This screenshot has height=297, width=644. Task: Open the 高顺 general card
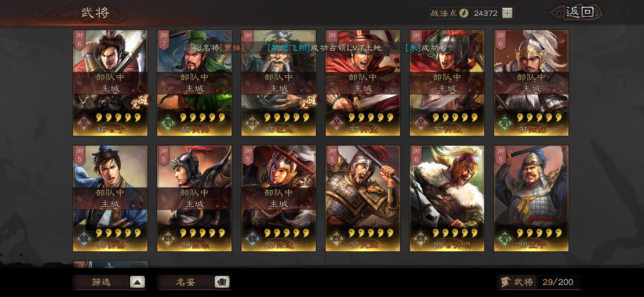pyautogui.click(x=194, y=199)
